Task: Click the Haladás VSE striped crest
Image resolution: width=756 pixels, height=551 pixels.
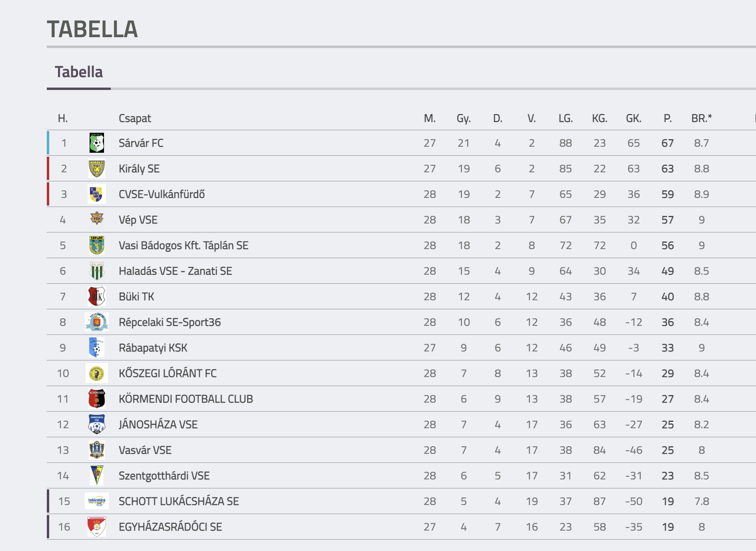Action: coord(96,271)
